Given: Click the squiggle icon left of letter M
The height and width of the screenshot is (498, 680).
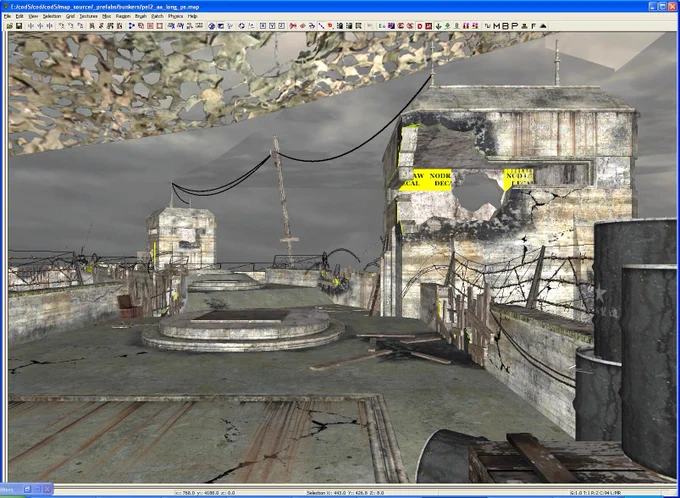Looking at the screenshot, I should tap(487, 26).
